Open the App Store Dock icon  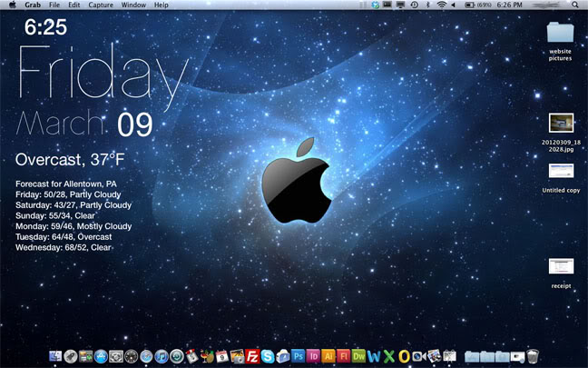click(101, 355)
